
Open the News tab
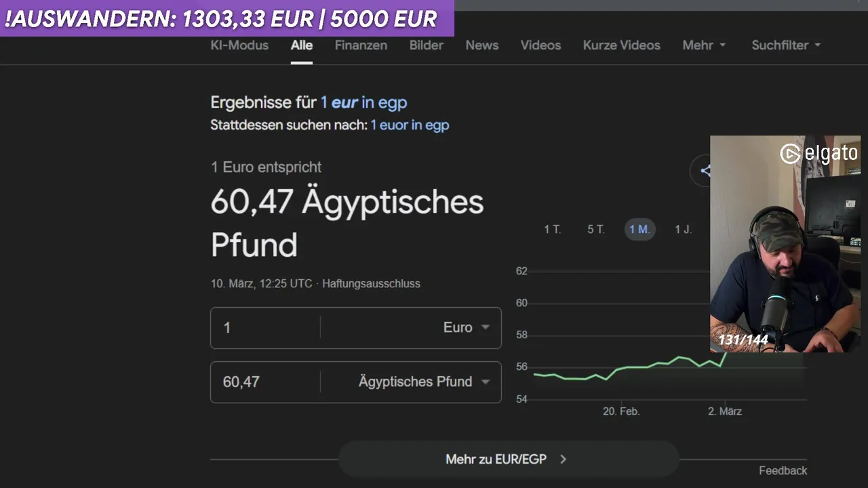pyautogui.click(x=481, y=45)
